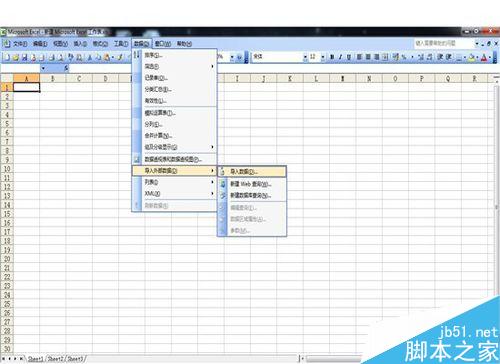Click the Borders icon

click(459, 57)
